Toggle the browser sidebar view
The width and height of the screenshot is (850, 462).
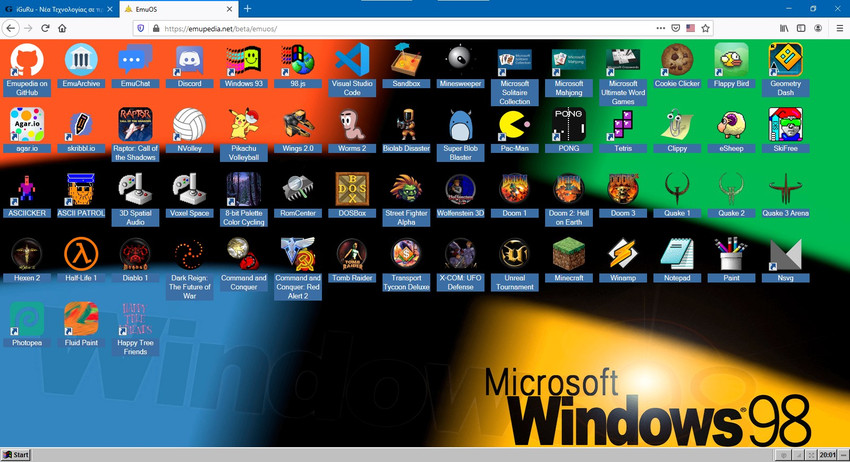[x=801, y=28]
